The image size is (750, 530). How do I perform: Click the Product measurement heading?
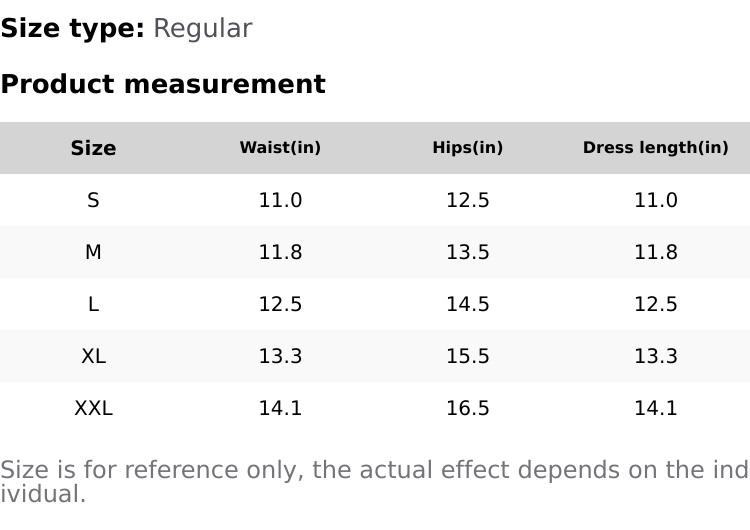[163, 84]
